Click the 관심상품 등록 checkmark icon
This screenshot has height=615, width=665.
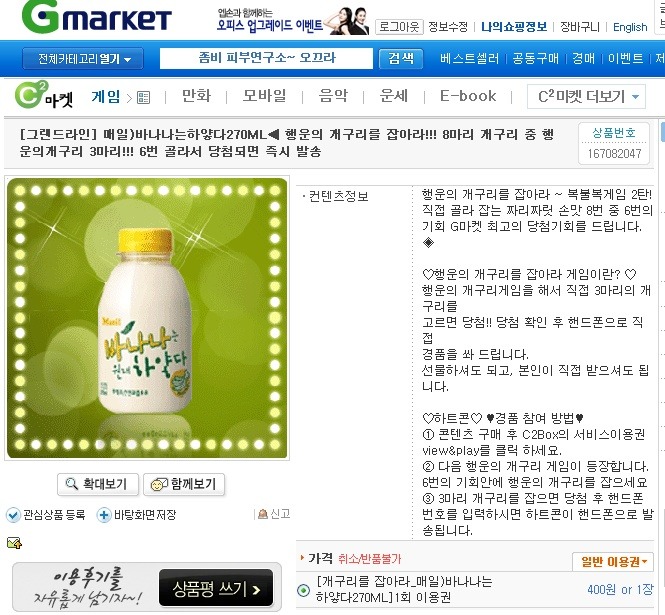tap(13, 515)
